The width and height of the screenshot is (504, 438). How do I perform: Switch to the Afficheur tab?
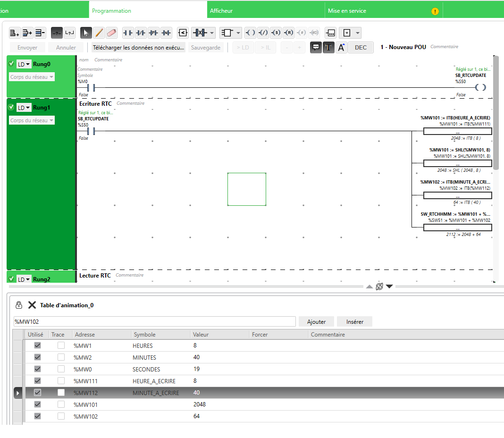pos(266,10)
